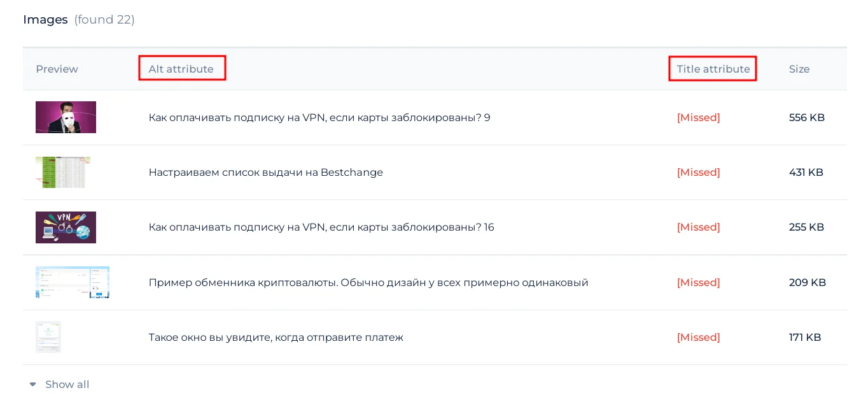This screenshot has height=409, width=868.
Task: Click [Missed] label in the 556 KB row
Action: (x=698, y=118)
